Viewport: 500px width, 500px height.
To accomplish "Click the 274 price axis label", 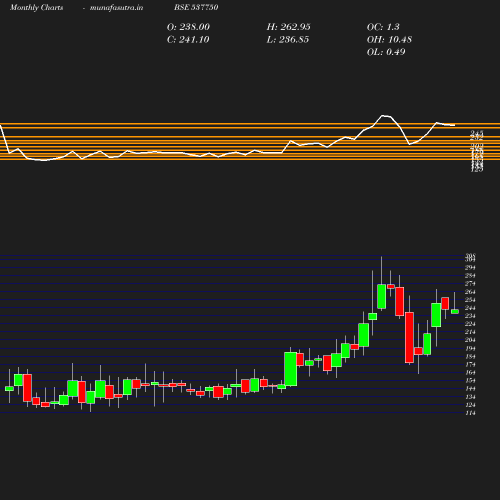I will [x=470, y=284].
